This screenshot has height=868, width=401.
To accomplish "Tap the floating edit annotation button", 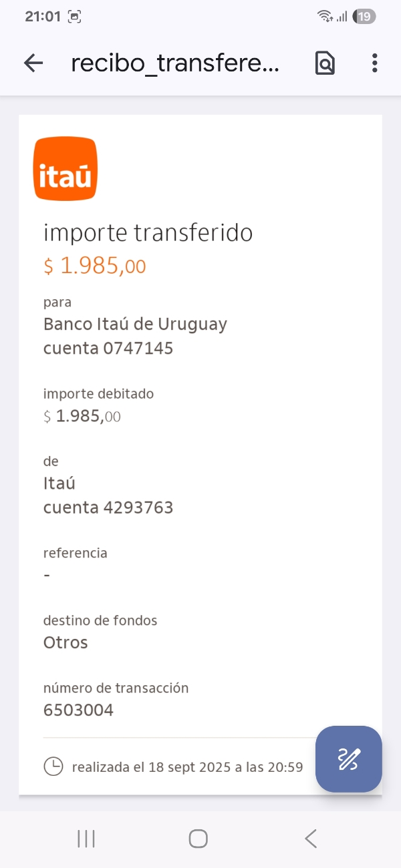I will 349,759.
